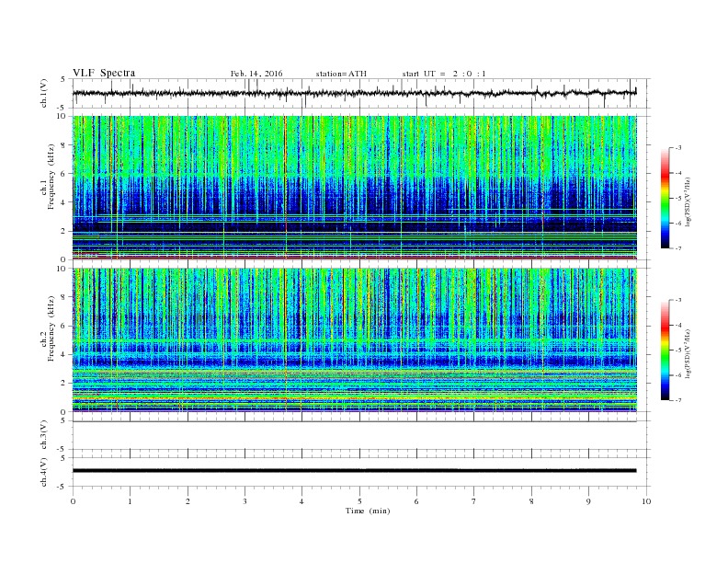728x563 pixels.
Task: Click the 'start UT = 2 :0 :1' label
Action: [444, 74]
